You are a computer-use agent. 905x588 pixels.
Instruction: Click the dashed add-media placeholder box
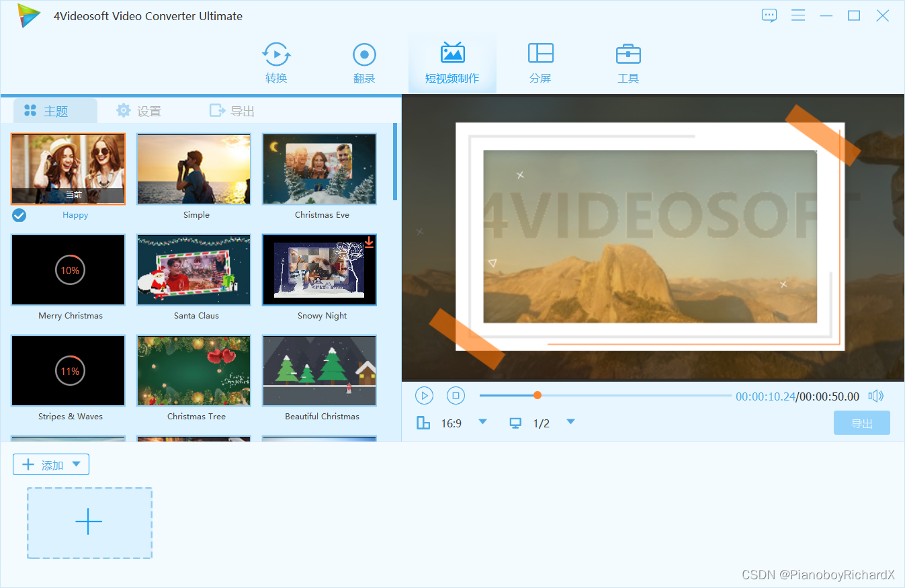tap(89, 523)
